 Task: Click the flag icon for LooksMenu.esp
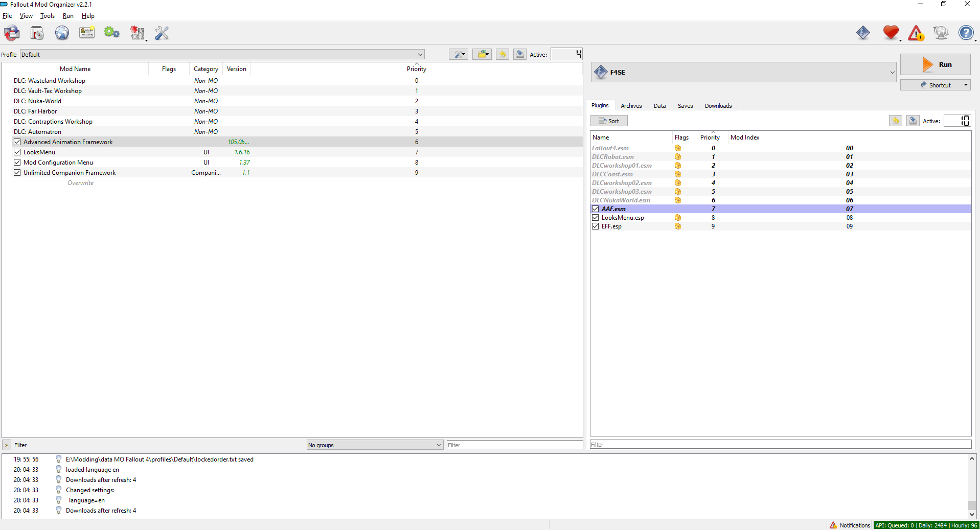click(x=678, y=218)
